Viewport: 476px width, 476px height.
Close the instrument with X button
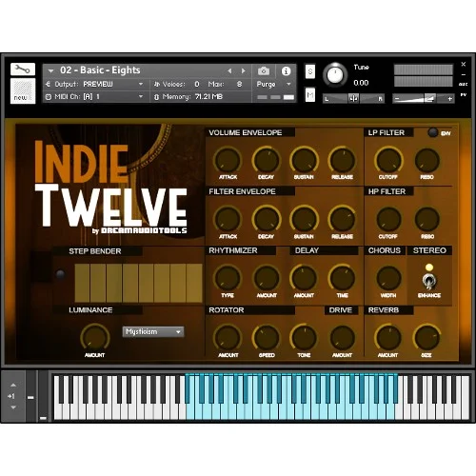464,64
